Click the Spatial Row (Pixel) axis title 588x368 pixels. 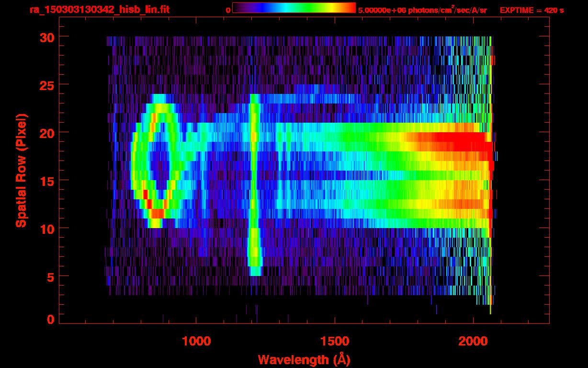[21, 170]
